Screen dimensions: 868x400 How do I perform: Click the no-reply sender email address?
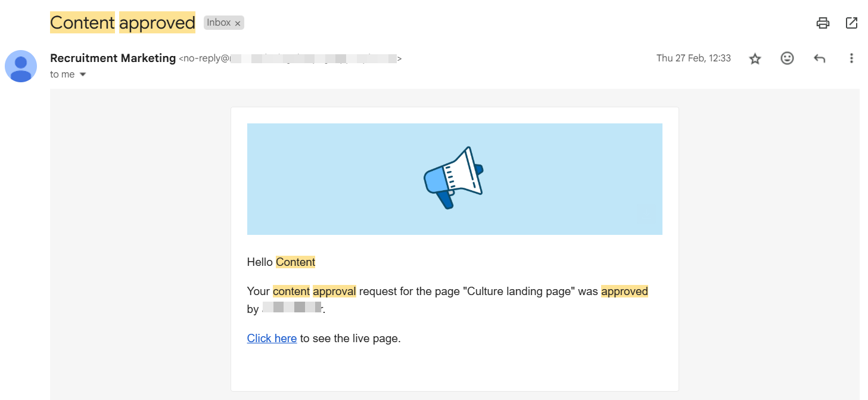tap(290, 58)
